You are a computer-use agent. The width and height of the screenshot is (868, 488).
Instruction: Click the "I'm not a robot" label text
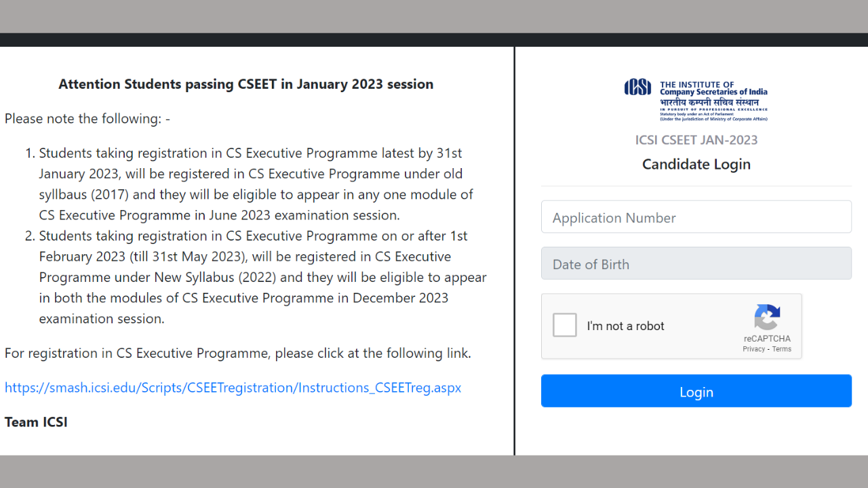625,326
